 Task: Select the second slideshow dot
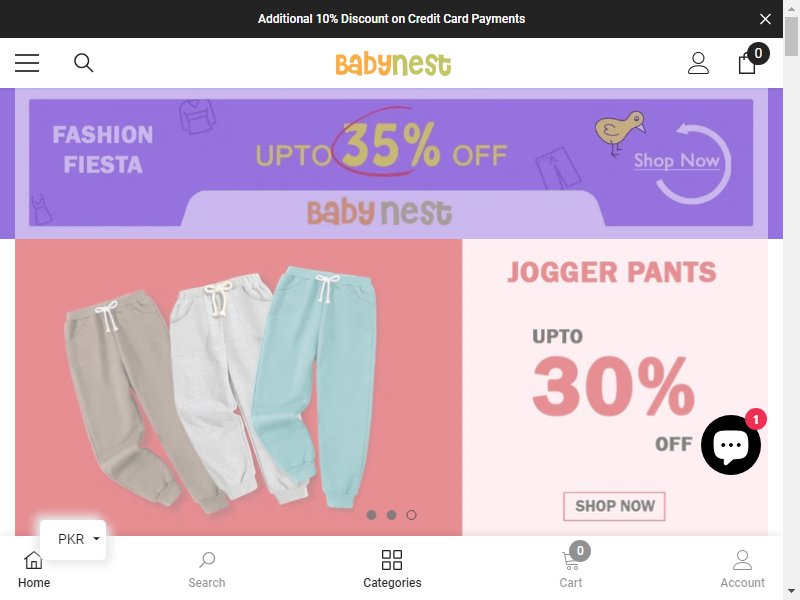(x=391, y=515)
